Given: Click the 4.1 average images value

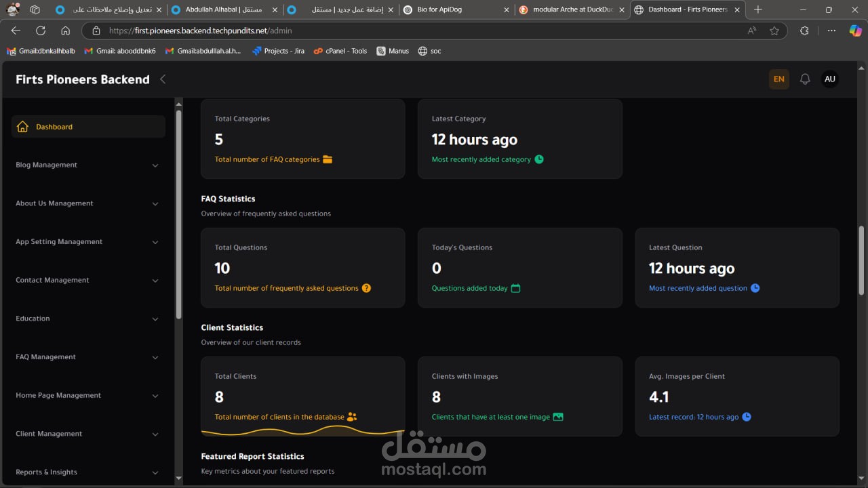Looking at the screenshot, I should pyautogui.click(x=658, y=397).
